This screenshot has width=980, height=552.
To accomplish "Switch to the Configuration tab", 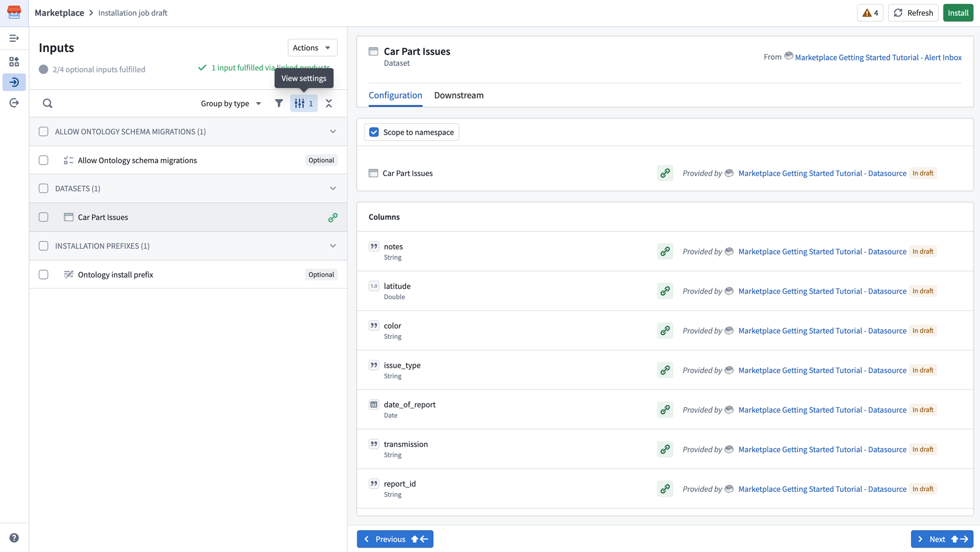I will (x=395, y=95).
